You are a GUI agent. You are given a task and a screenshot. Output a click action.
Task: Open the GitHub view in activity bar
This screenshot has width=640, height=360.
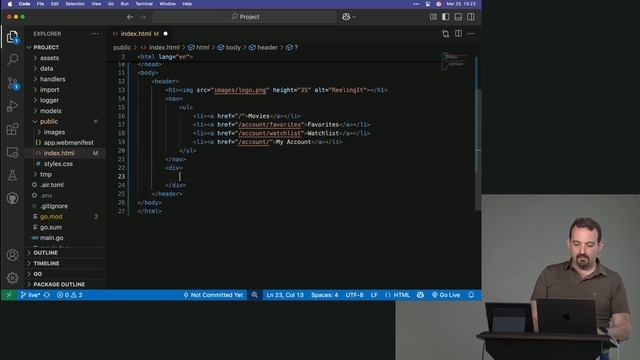tap(13, 198)
